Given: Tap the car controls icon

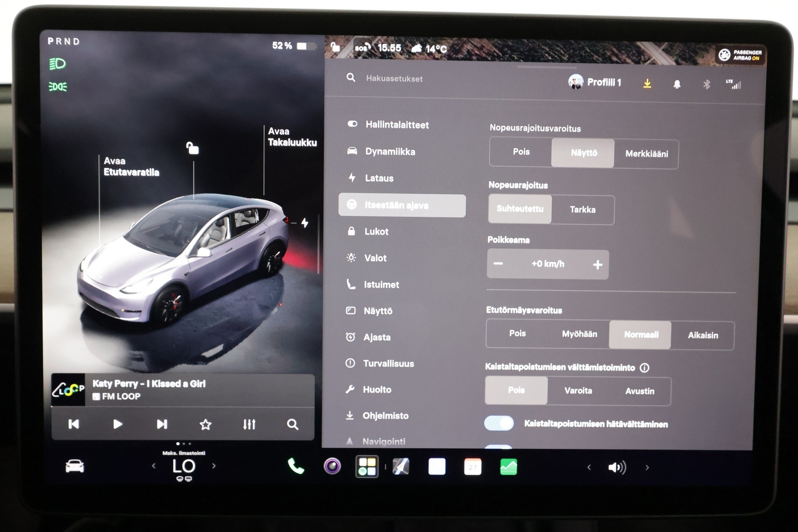Looking at the screenshot, I should [75, 466].
